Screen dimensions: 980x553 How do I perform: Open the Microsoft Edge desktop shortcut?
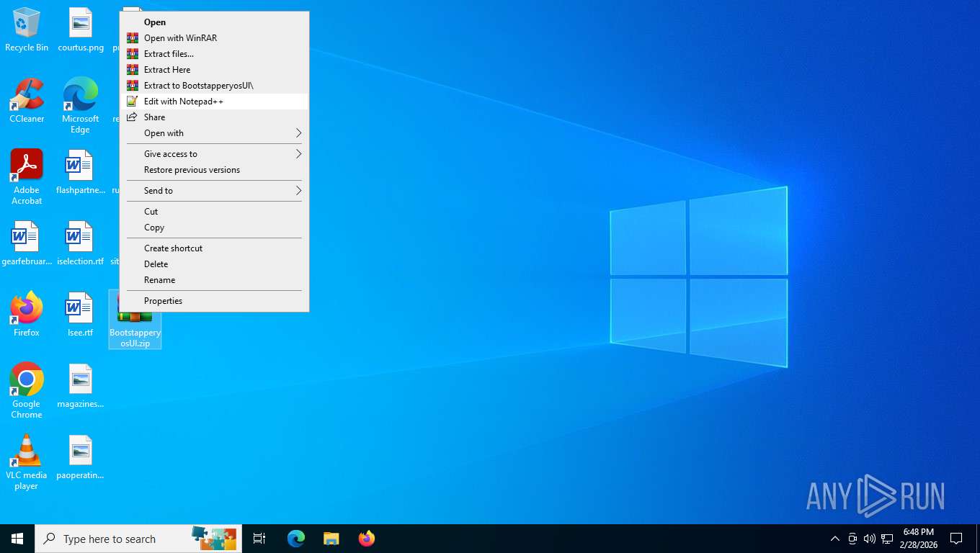[x=81, y=106]
